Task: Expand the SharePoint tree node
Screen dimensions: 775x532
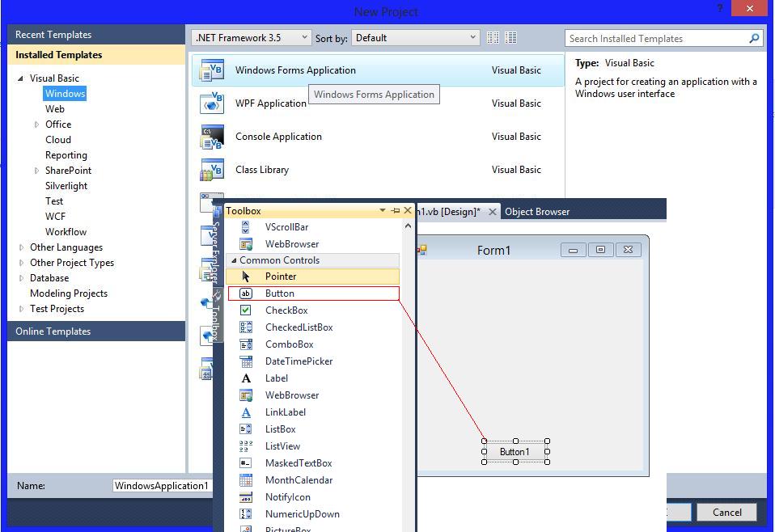Action: click(36, 171)
